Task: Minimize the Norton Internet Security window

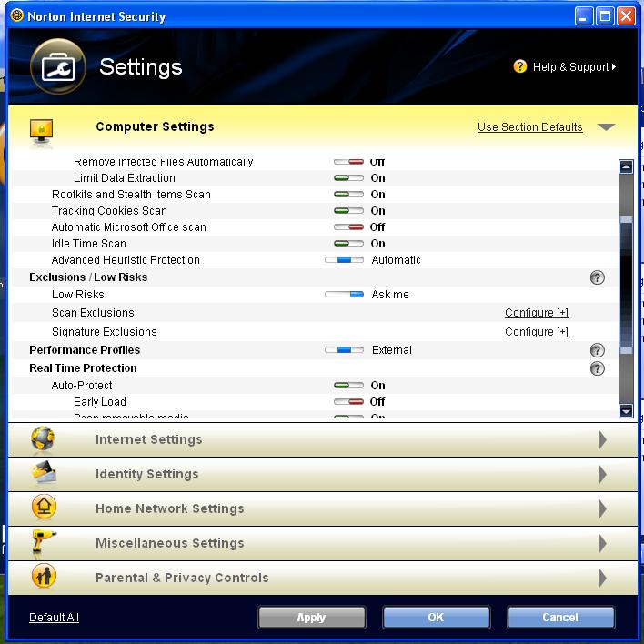Action: 584,16
